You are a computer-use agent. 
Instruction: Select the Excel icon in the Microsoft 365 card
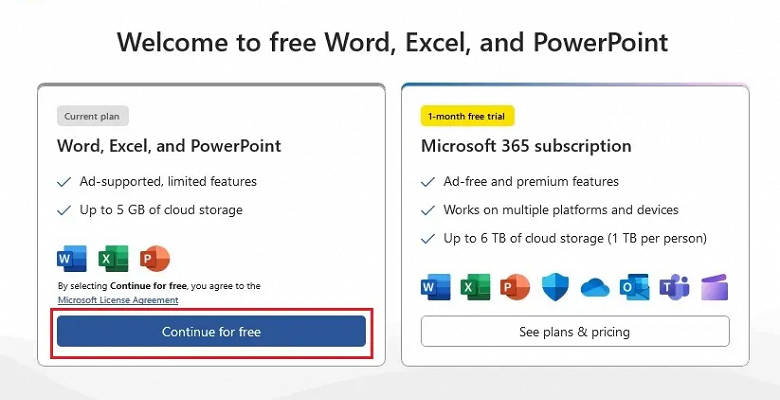475,287
